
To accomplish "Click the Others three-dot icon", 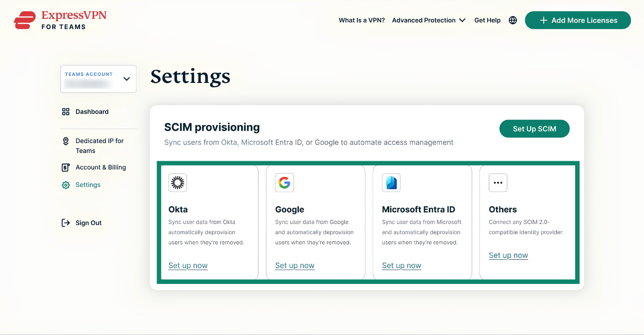I will pyautogui.click(x=498, y=183).
